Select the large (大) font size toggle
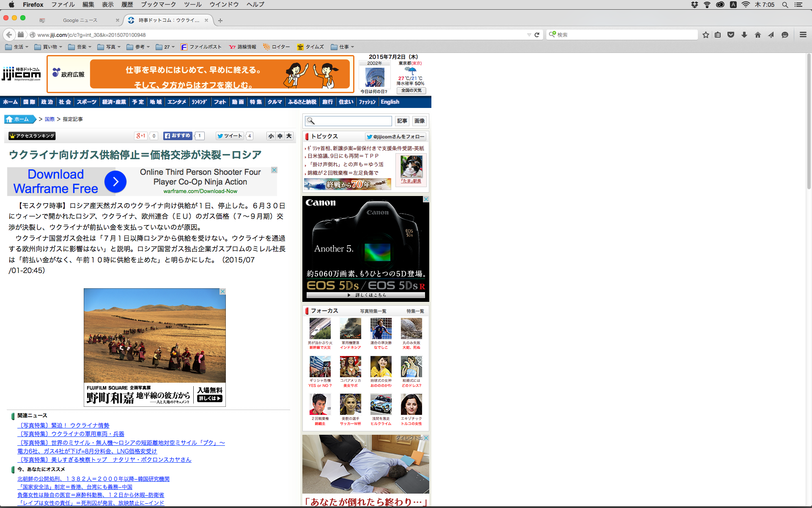 (x=289, y=136)
